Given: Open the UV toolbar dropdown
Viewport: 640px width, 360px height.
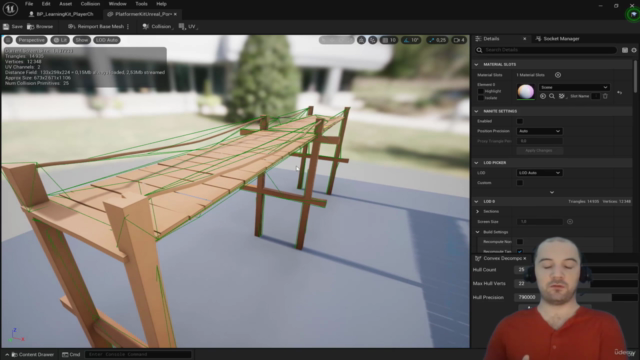Looking at the screenshot, I should [x=188, y=27].
